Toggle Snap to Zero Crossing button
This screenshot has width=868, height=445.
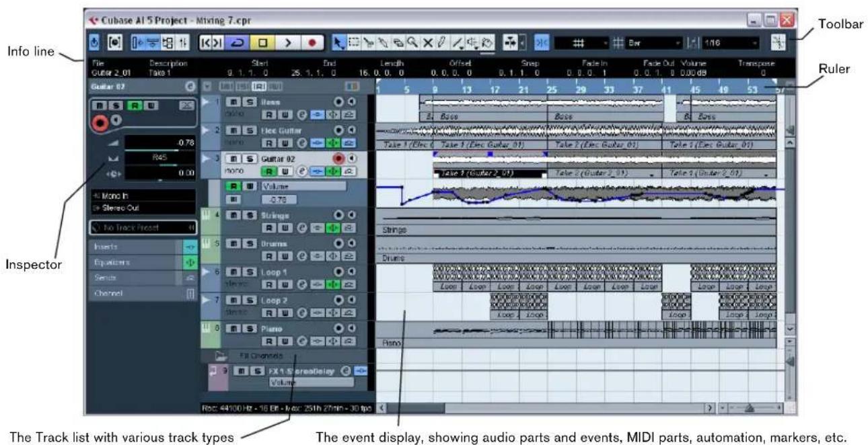pos(779,42)
